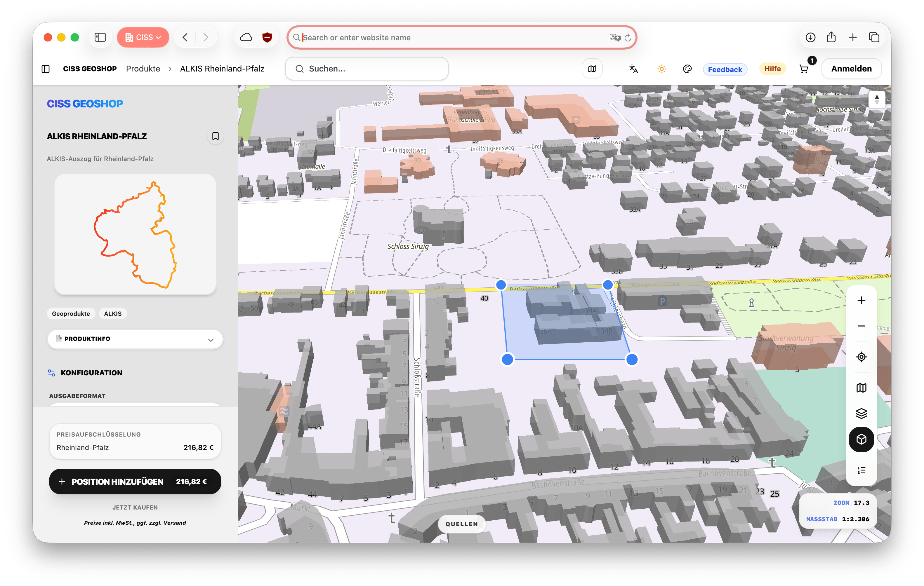Viewport: 924px width, 586px height.
Task: Open the Feedback form
Action: (725, 69)
